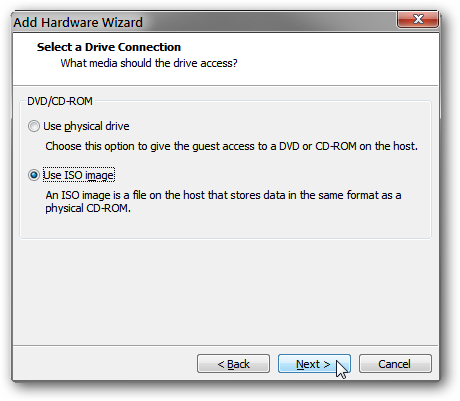This screenshot has width=460, height=401.
Task: Cancel the Add Hardware Wizard
Action: pyautogui.click(x=395, y=364)
